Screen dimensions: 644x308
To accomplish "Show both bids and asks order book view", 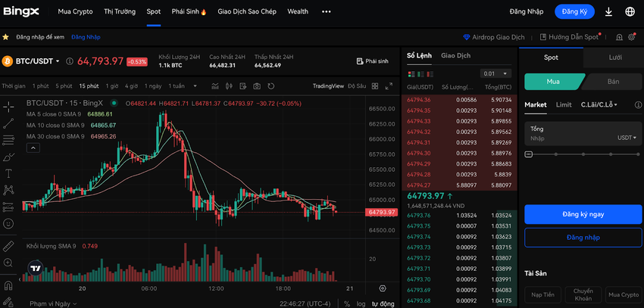I will pos(411,74).
